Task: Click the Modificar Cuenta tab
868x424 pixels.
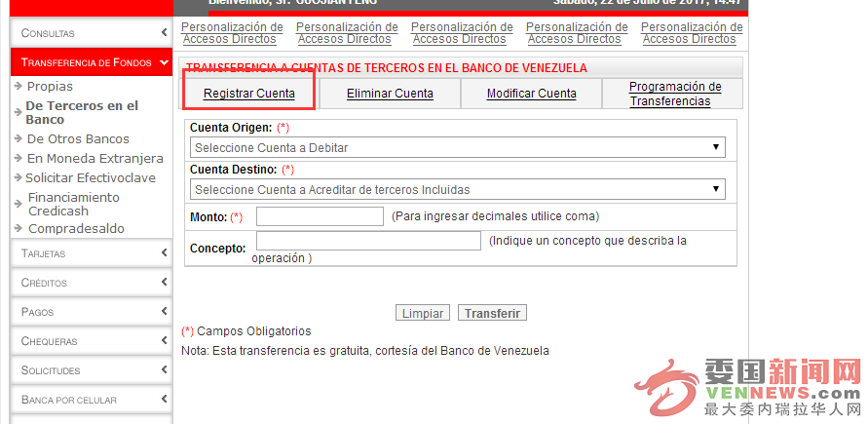Action: click(532, 94)
